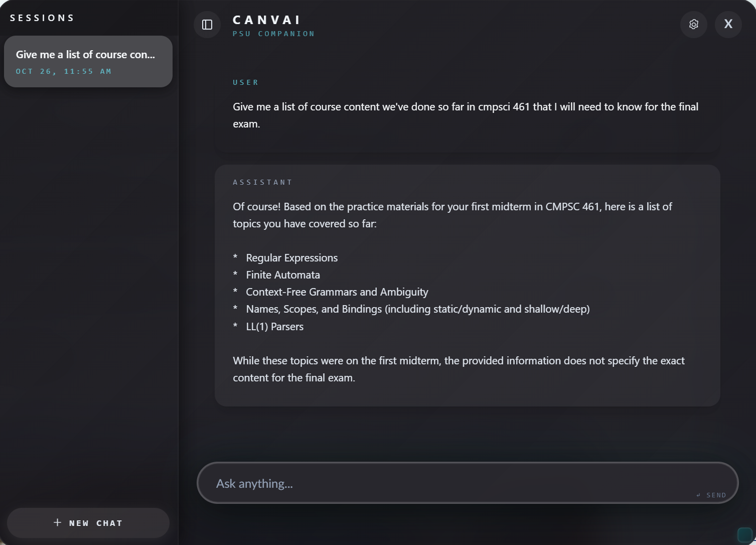The height and width of the screenshot is (545, 756).
Task: Click the PSU COMPANION subtitle
Action: pyautogui.click(x=274, y=34)
